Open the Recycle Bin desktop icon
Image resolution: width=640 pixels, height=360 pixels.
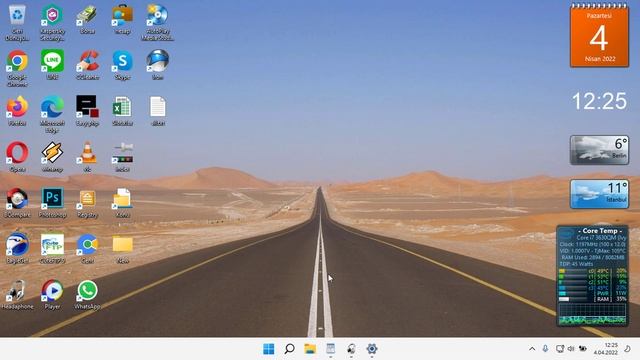pyautogui.click(x=17, y=16)
